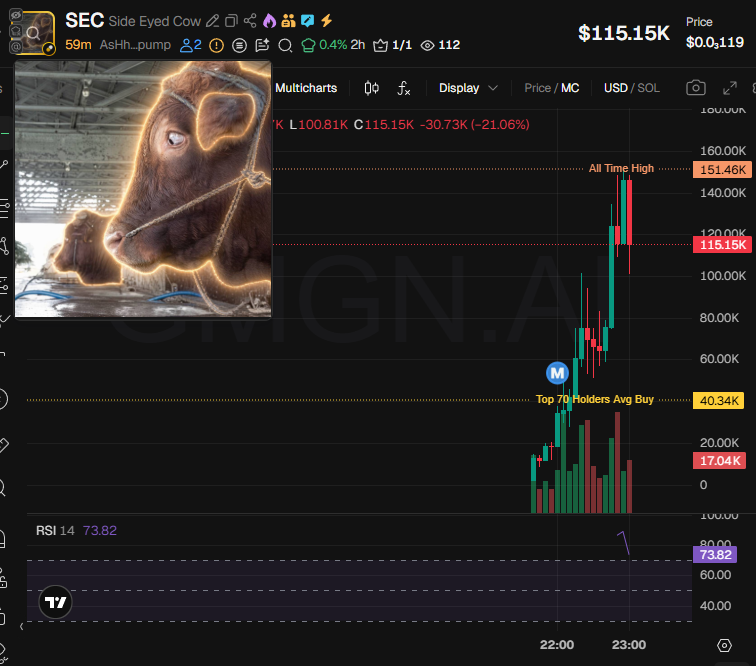Image resolution: width=756 pixels, height=666 pixels.
Task: Click the pill badge on token avatar
Action: [49, 48]
